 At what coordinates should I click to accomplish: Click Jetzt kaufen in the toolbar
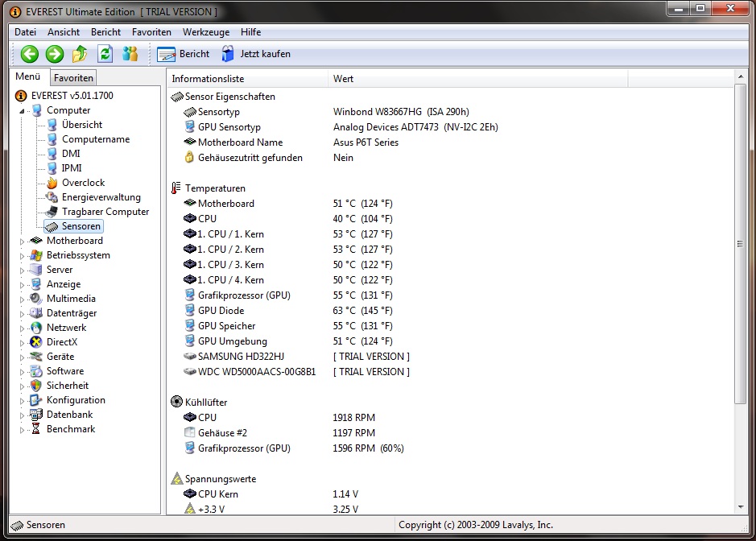coord(256,54)
